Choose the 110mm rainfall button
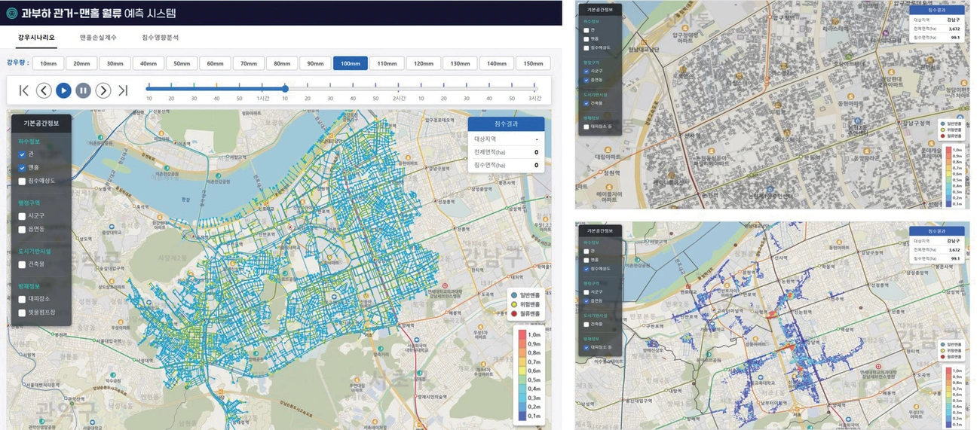 (387, 63)
